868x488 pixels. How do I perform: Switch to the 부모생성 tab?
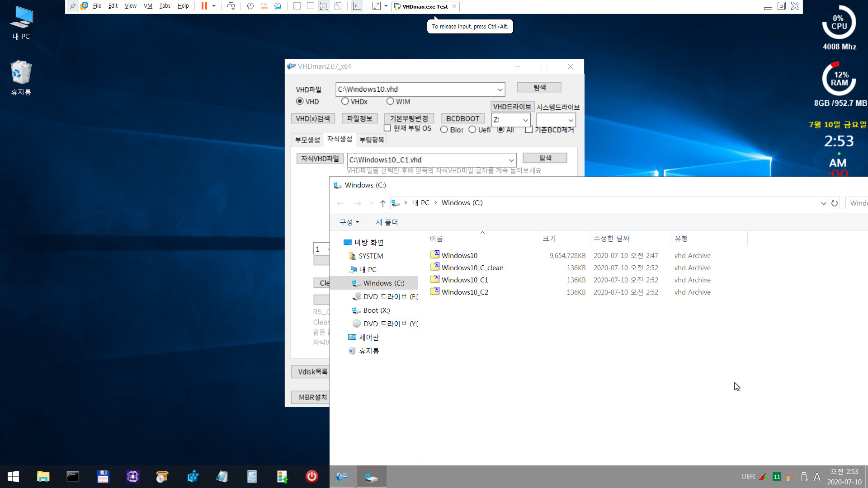point(307,140)
